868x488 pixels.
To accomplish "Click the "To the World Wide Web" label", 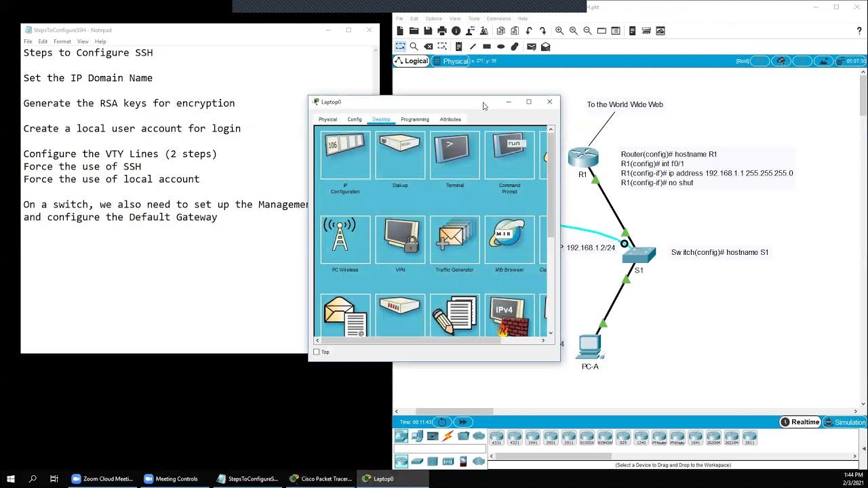I will pos(625,104).
